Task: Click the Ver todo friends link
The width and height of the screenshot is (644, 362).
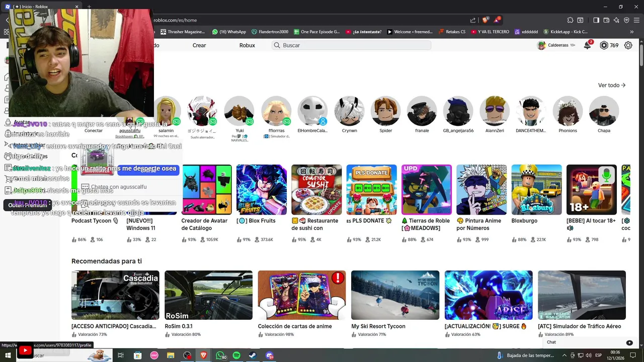Action: (612, 85)
